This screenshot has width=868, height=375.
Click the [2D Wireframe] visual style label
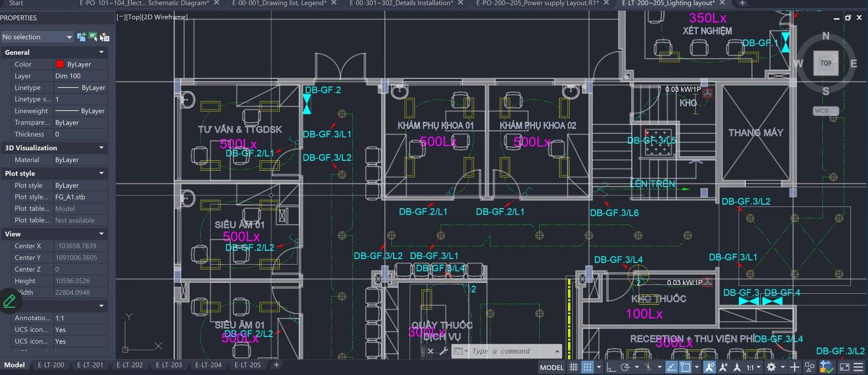[x=165, y=17]
